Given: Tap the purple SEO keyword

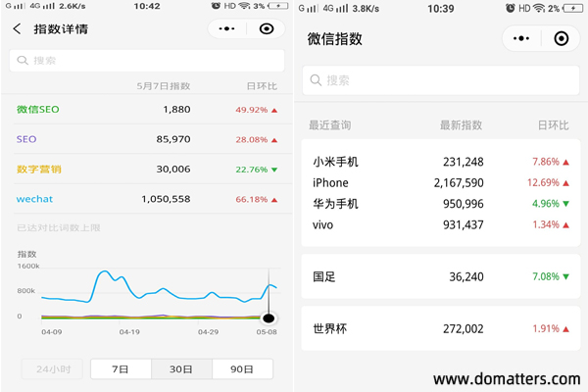Looking at the screenshot, I should point(26,139).
